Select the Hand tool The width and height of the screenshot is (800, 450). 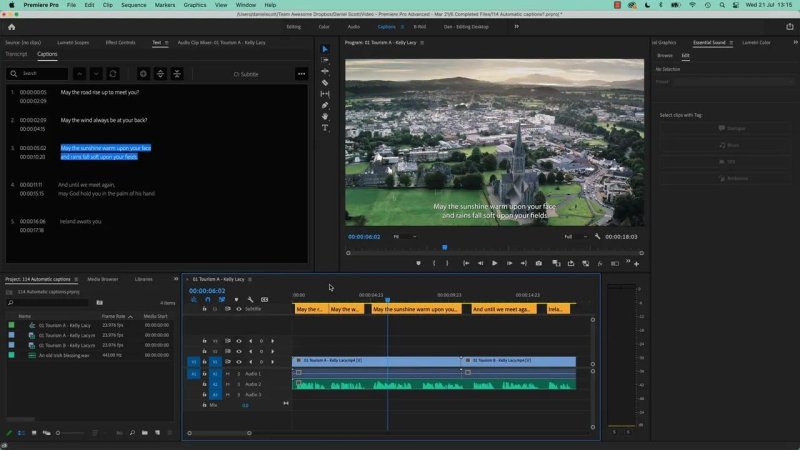pyautogui.click(x=325, y=116)
